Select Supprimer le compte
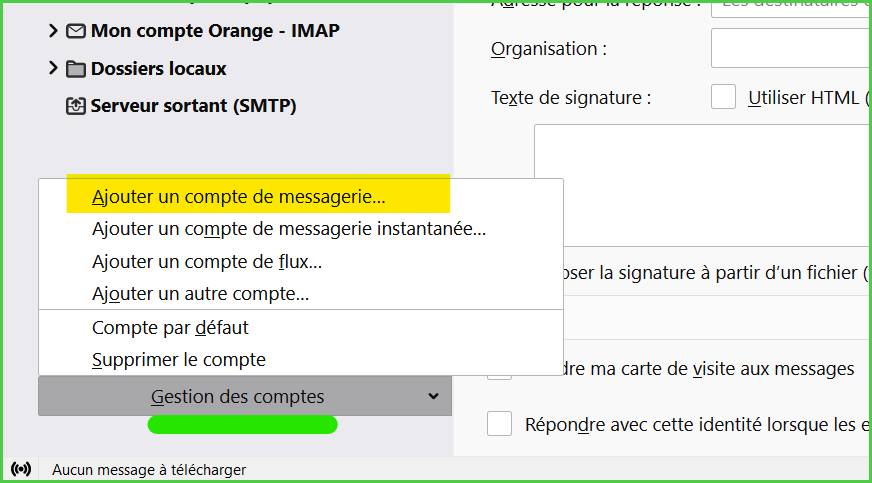Image resolution: width=872 pixels, height=483 pixels. 178,360
